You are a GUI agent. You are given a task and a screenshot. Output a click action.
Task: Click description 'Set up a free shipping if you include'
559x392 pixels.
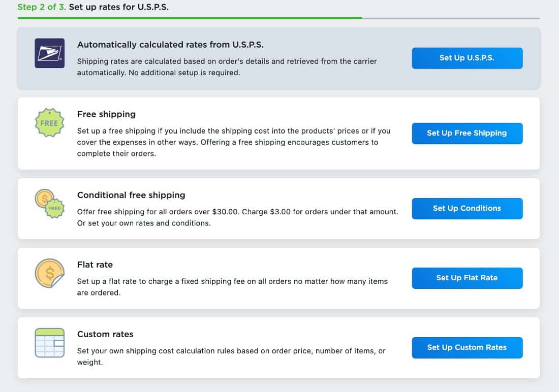[234, 142]
